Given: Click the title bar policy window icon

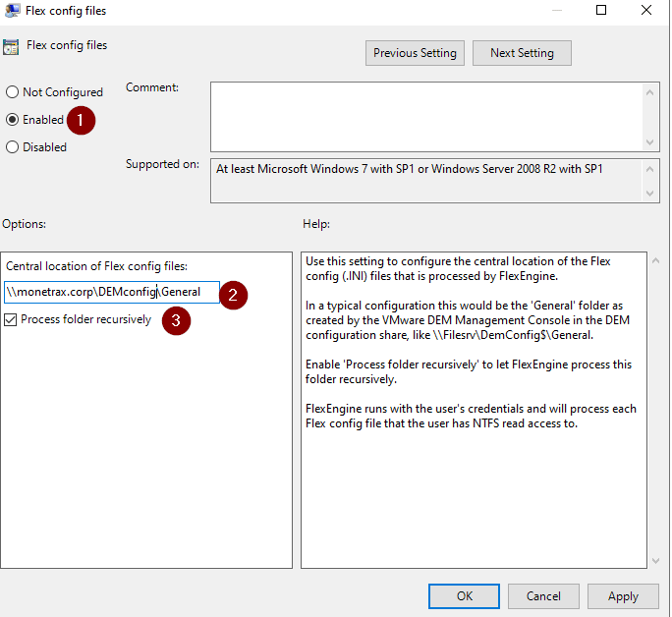Looking at the screenshot, I should pos(12,11).
